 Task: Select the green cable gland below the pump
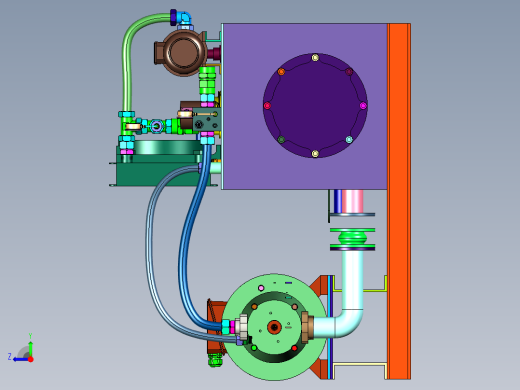pos(215,360)
